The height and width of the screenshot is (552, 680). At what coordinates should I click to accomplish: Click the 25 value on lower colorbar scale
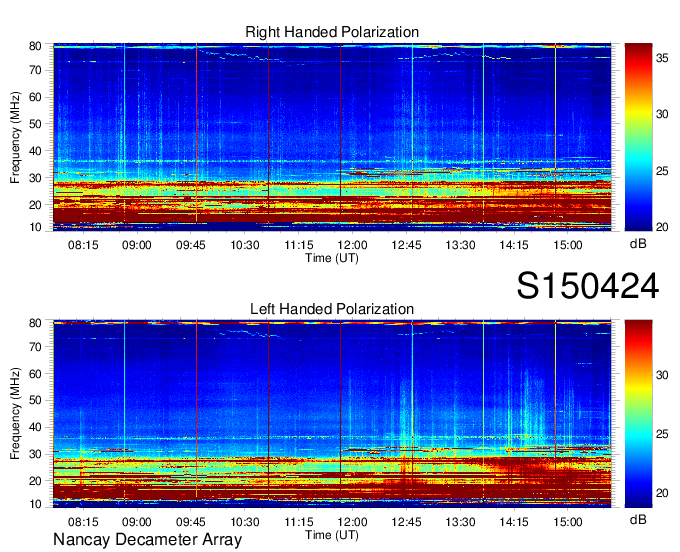(x=662, y=434)
